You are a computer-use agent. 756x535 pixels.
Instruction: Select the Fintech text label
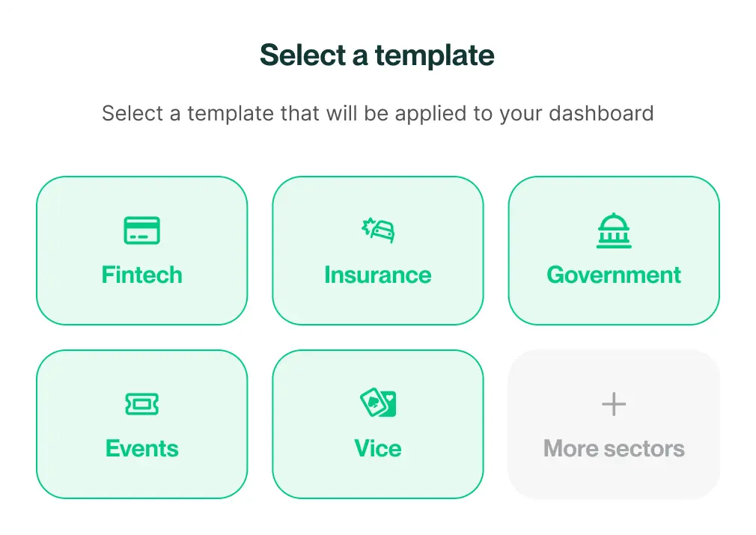click(141, 275)
